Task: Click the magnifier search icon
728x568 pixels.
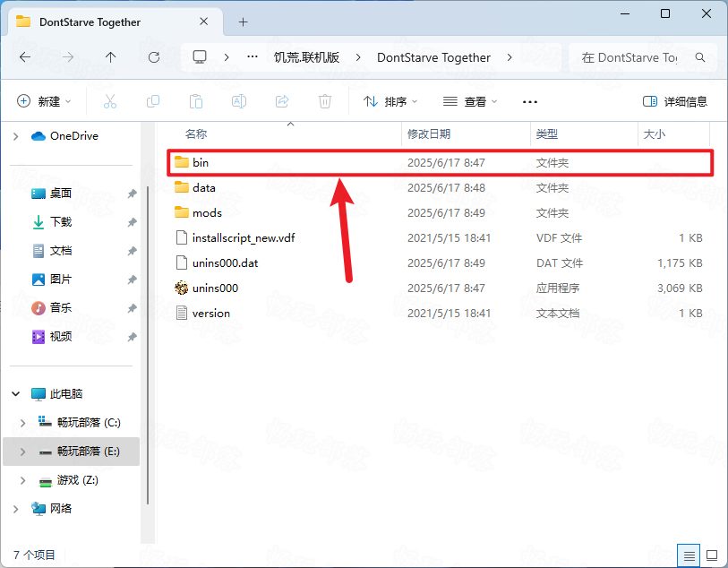Action: [700, 57]
